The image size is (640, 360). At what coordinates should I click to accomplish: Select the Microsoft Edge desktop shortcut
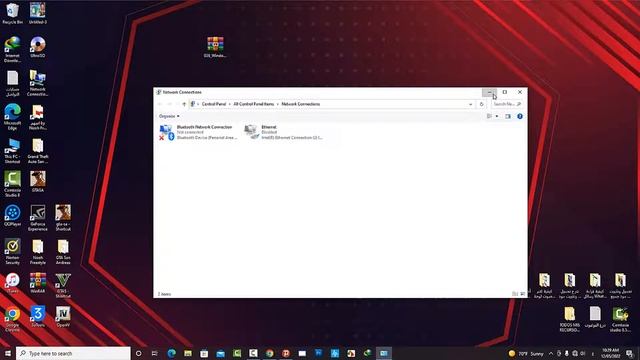(12, 117)
